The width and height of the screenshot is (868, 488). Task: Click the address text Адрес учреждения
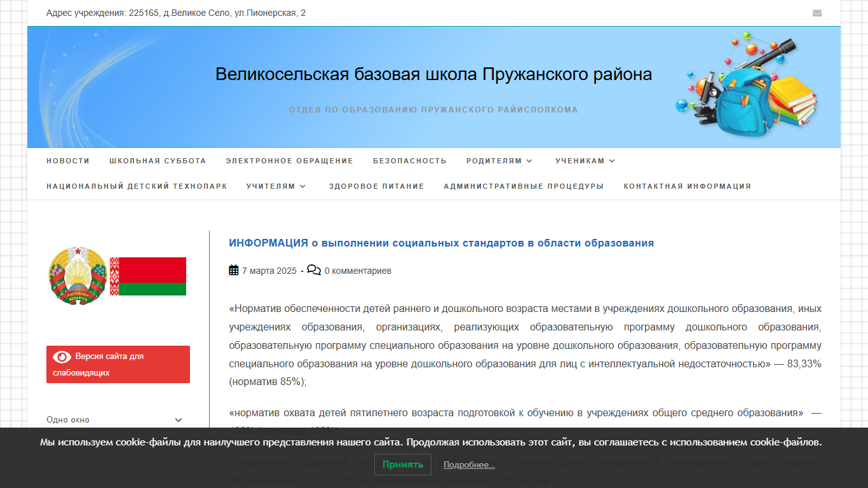(176, 13)
